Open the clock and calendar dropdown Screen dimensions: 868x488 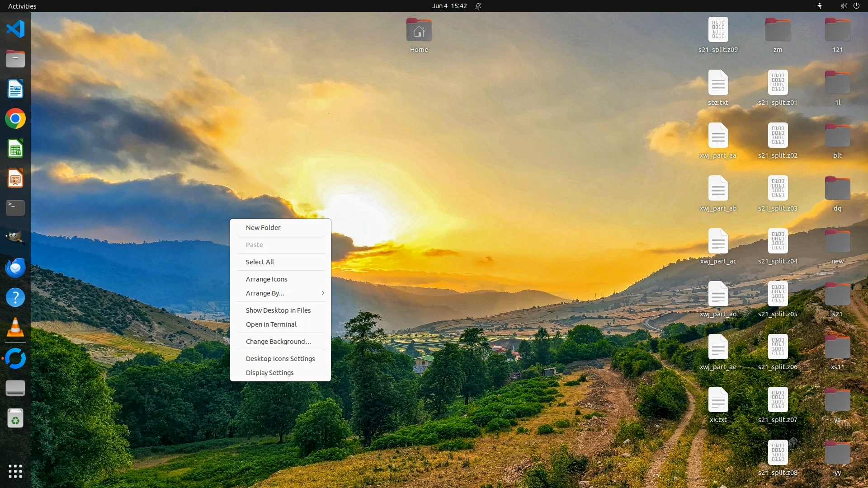pos(449,6)
